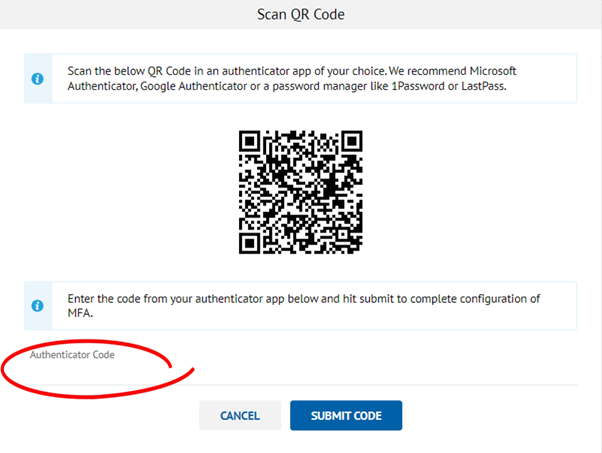The image size is (602, 453).
Task: Click the enter-code instruction message box
Action: (x=300, y=306)
